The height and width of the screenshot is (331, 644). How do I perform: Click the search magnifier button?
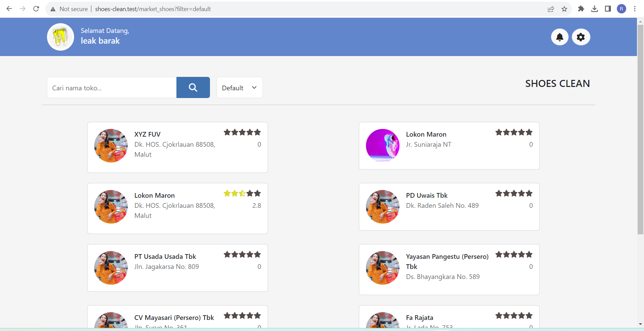(193, 87)
